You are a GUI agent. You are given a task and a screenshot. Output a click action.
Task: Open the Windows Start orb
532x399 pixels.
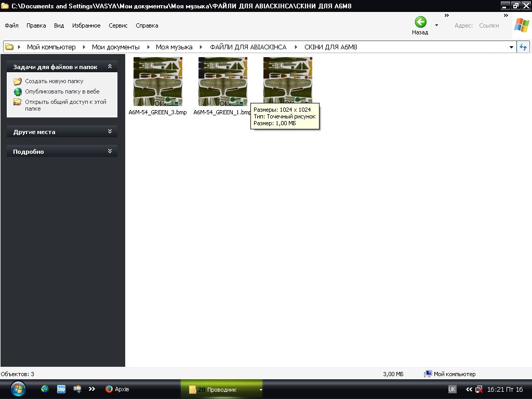(x=18, y=389)
